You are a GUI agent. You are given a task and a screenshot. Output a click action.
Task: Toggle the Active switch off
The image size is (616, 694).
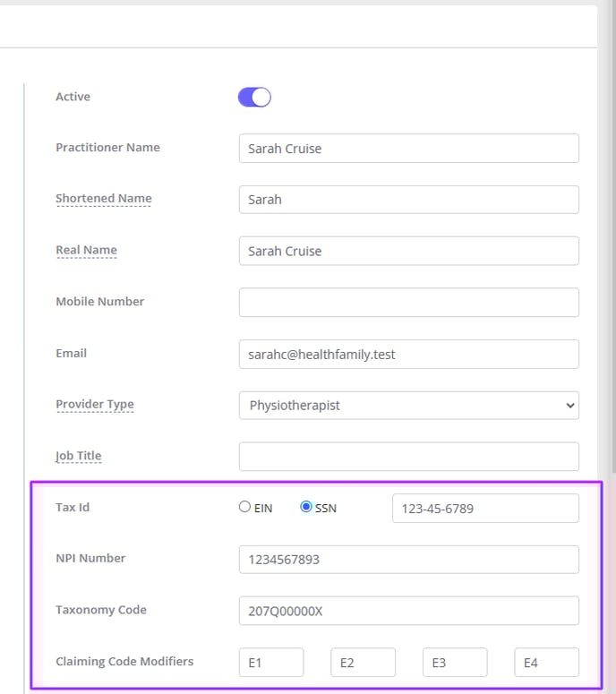point(254,97)
